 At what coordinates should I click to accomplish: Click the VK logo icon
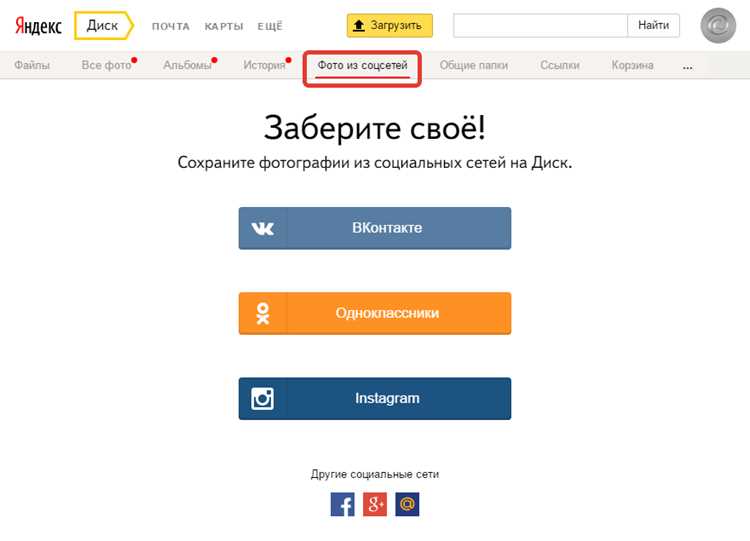[263, 229]
